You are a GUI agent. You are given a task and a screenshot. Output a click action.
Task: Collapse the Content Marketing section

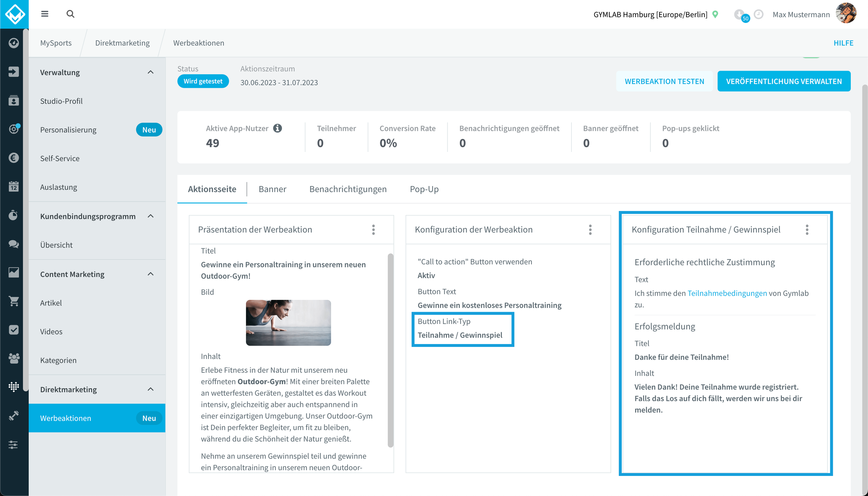click(151, 274)
